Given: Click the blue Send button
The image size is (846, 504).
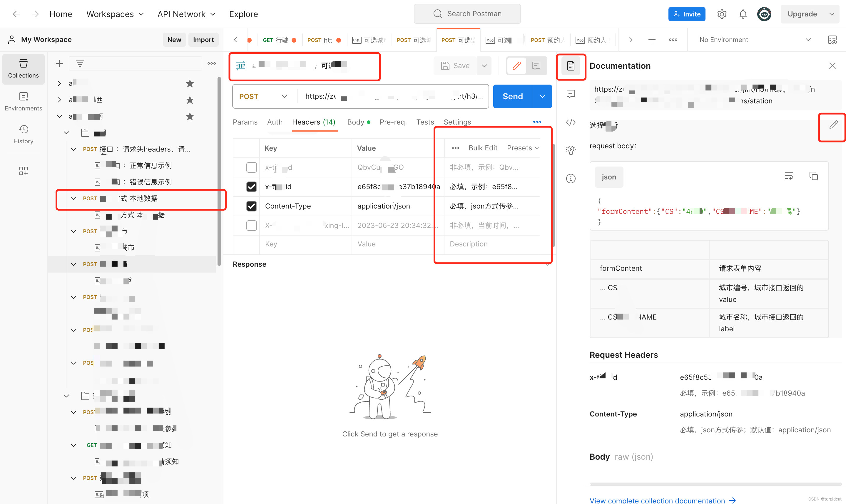Looking at the screenshot, I should [512, 96].
